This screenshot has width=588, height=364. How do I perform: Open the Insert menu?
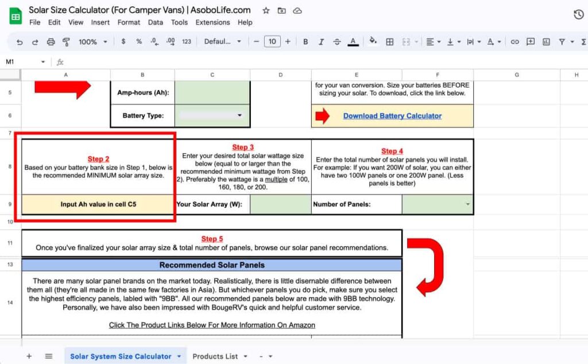coord(100,22)
